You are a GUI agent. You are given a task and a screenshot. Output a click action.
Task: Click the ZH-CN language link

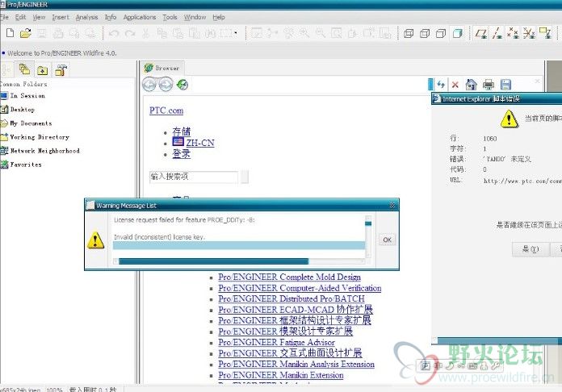[x=200, y=143]
